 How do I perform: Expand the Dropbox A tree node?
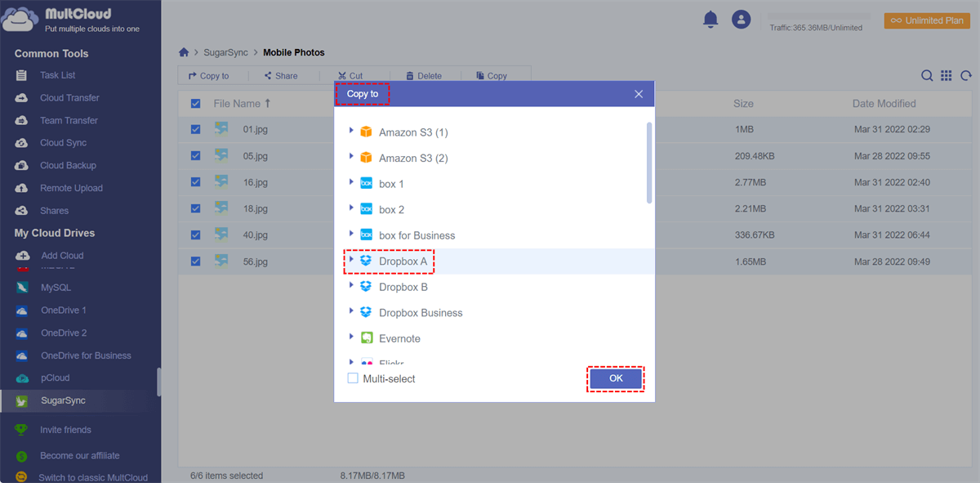pos(351,260)
